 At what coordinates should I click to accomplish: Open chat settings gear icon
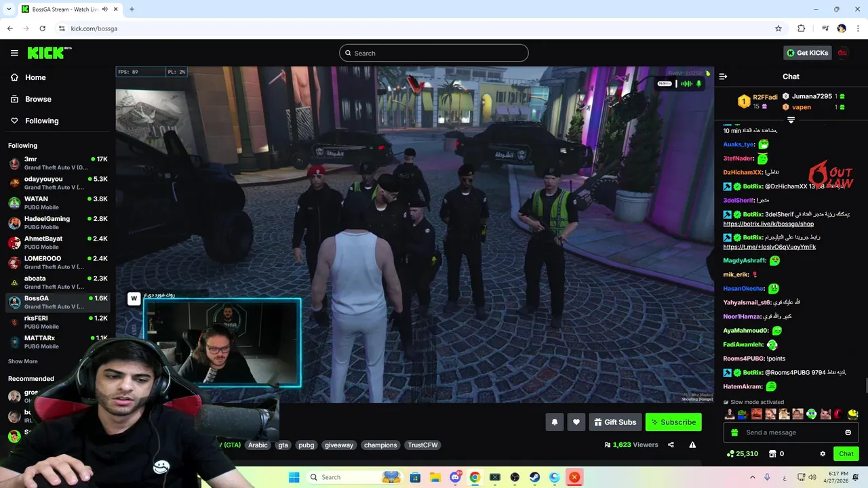pos(823,453)
